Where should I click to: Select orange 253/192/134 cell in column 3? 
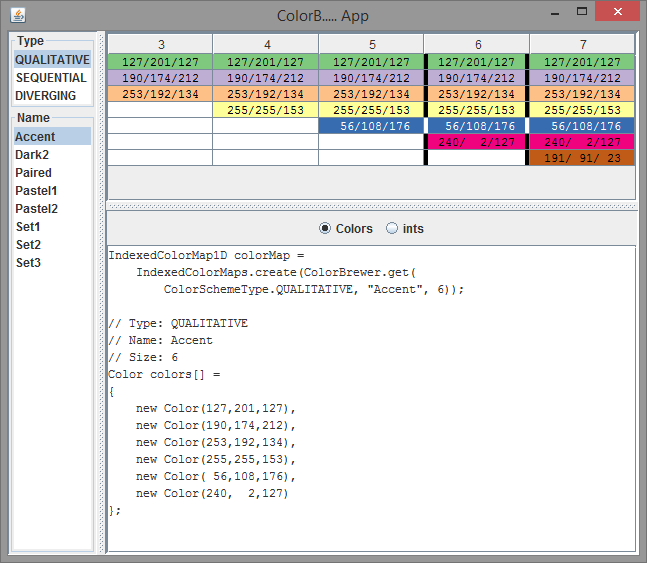[x=161, y=94]
